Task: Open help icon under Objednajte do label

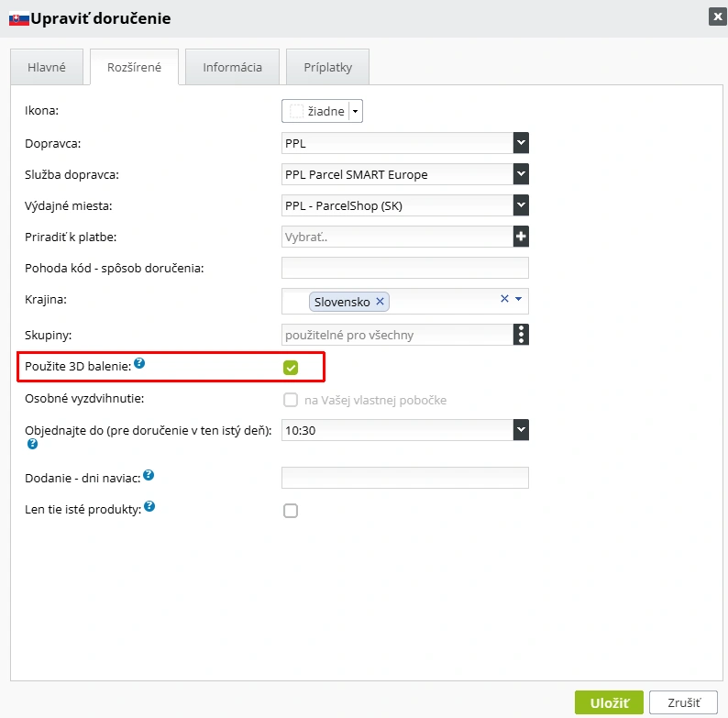Action: [32, 444]
